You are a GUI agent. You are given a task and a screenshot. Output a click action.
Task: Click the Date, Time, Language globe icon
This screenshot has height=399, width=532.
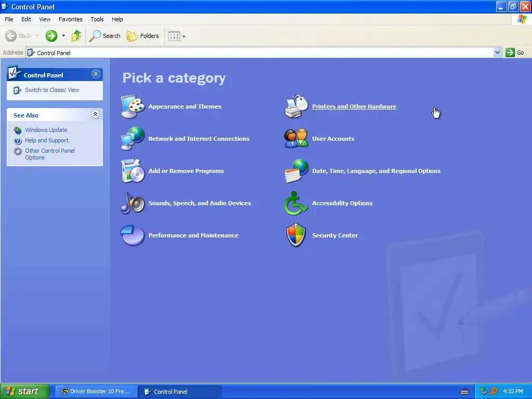297,170
